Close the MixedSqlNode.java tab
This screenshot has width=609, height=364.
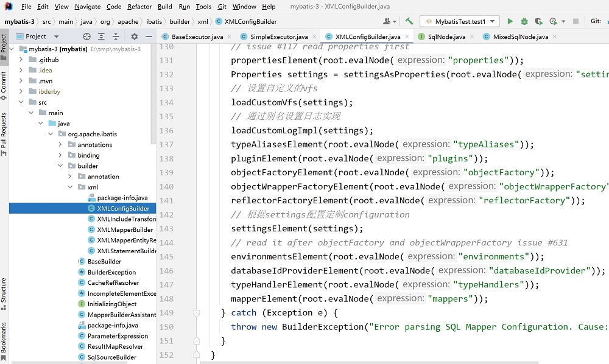[x=555, y=37]
